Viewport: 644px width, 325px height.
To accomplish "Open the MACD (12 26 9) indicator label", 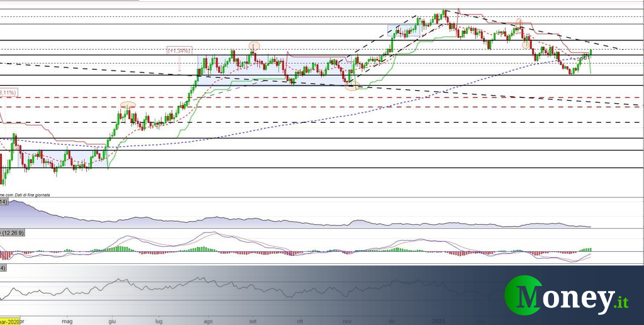I will click(13, 233).
